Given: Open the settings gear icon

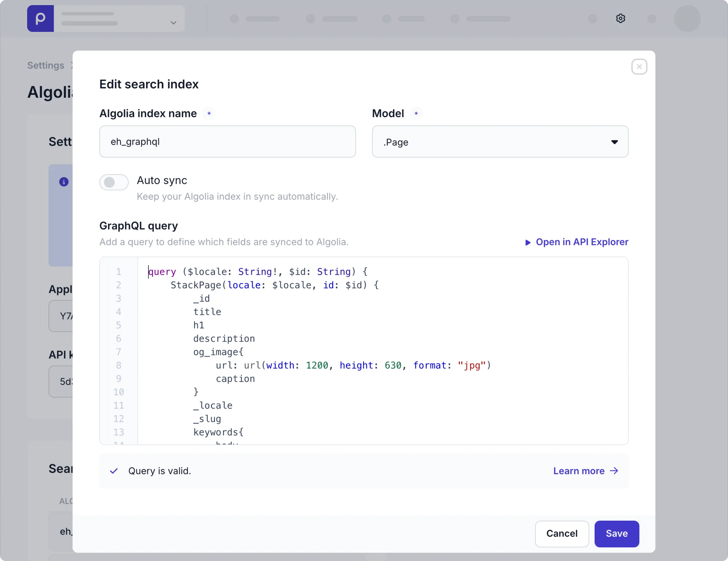Looking at the screenshot, I should pyautogui.click(x=620, y=18).
